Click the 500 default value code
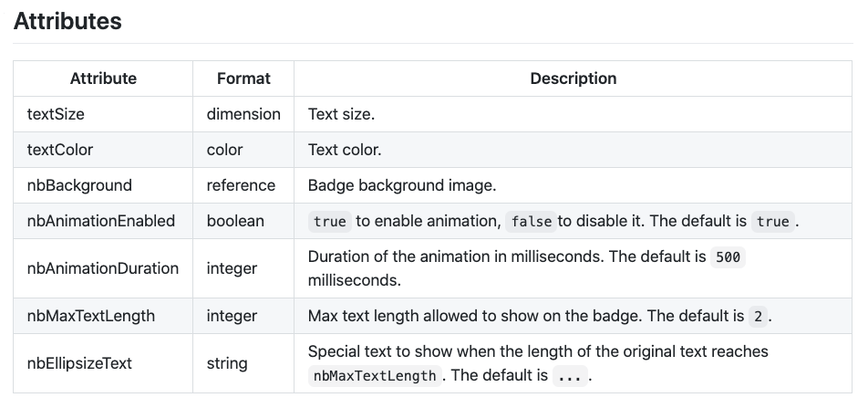868x408 pixels. 728,257
